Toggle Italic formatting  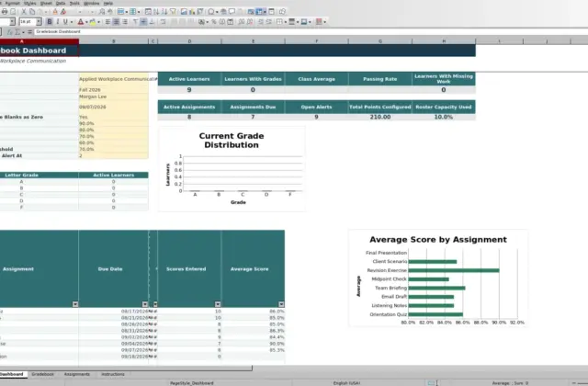tap(57, 22)
